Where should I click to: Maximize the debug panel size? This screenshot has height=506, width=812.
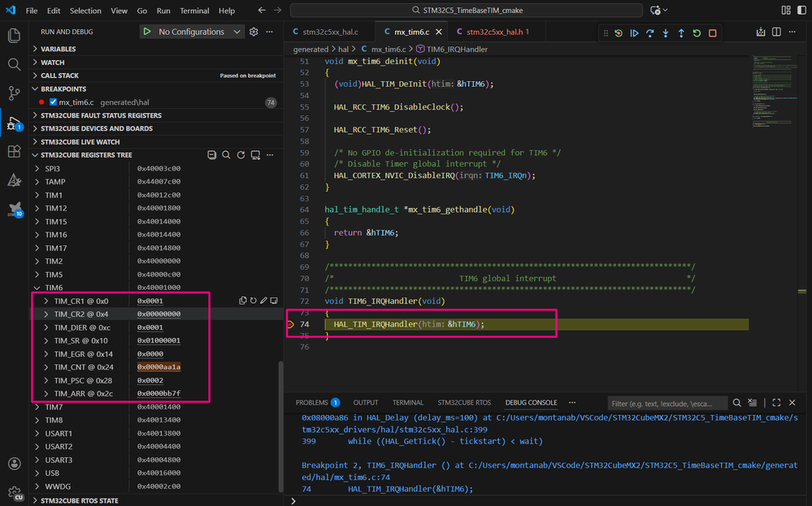[776, 403]
